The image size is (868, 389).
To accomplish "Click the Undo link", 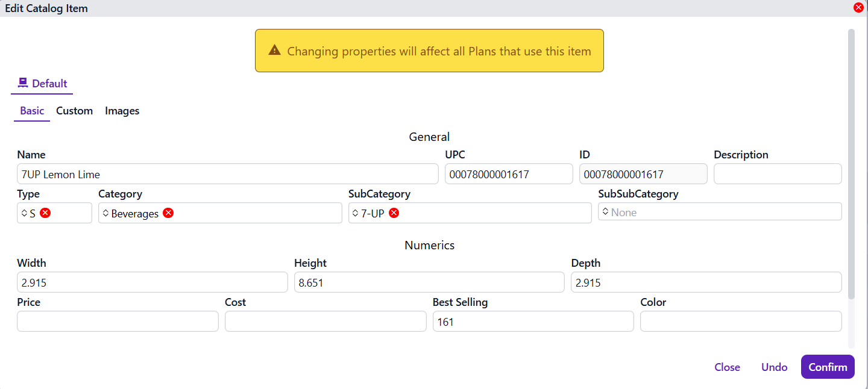I will (774, 367).
